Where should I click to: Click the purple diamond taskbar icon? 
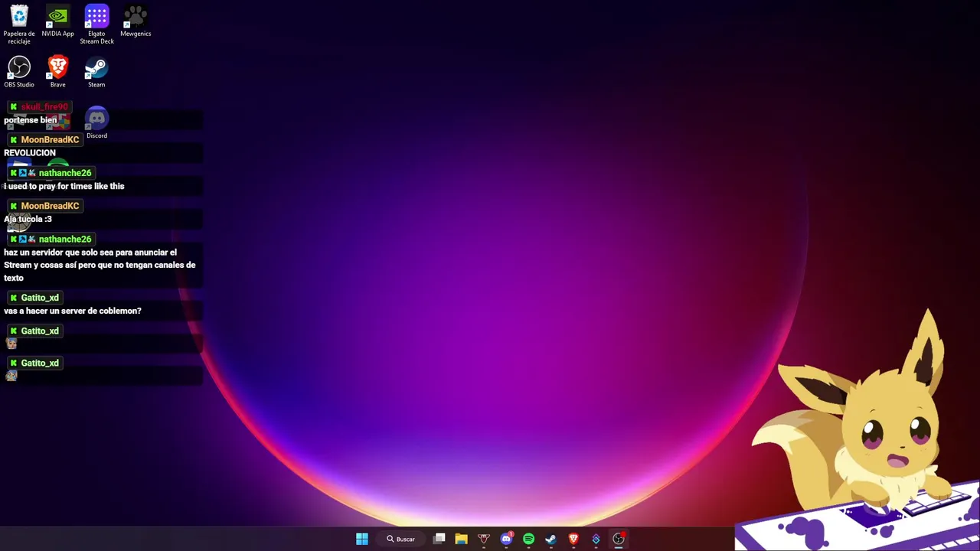tap(596, 539)
